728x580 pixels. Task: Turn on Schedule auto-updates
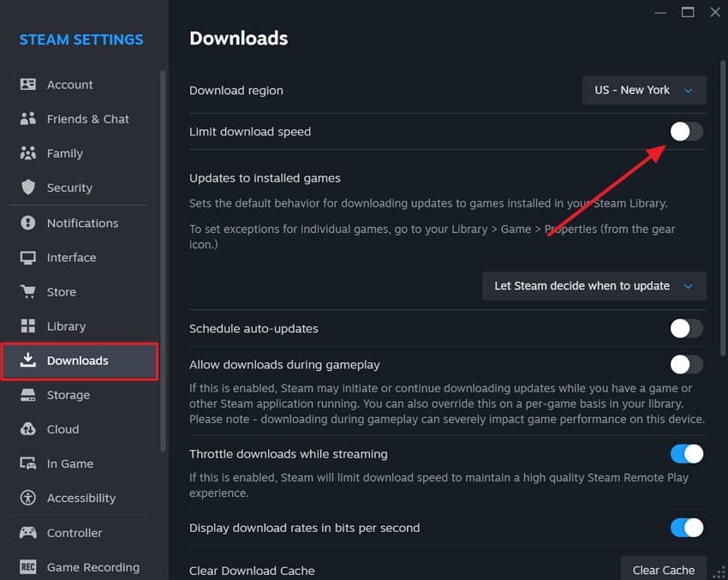686,328
